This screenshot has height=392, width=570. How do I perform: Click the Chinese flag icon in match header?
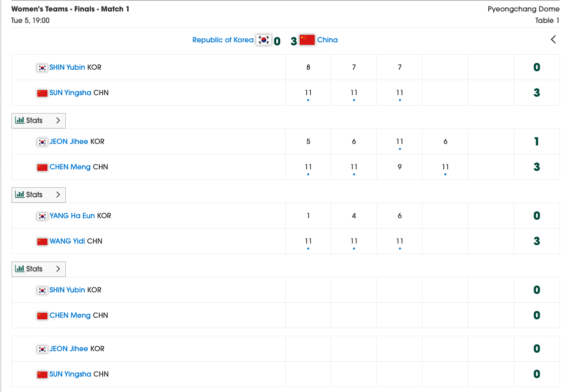pyautogui.click(x=307, y=40)
